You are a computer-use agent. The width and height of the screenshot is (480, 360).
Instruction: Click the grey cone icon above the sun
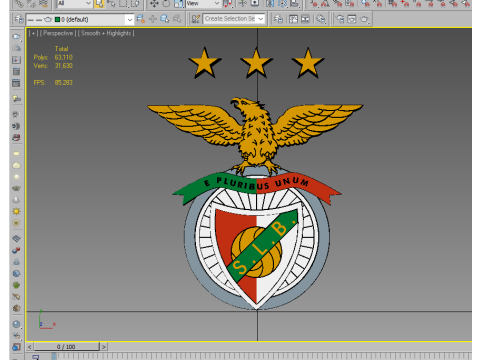[16, 200]
